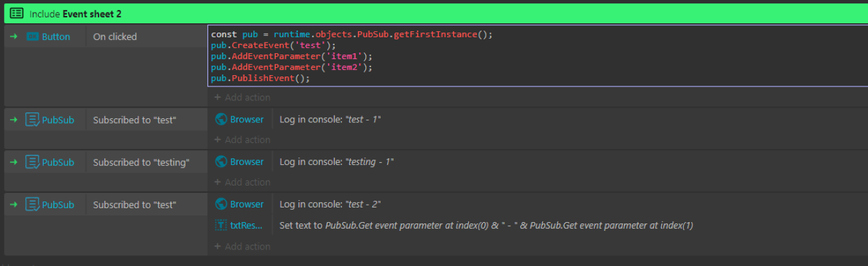Click Browser globe icon for 'test - 1'
The image size is (868, 266).
[x=222, y=120]
